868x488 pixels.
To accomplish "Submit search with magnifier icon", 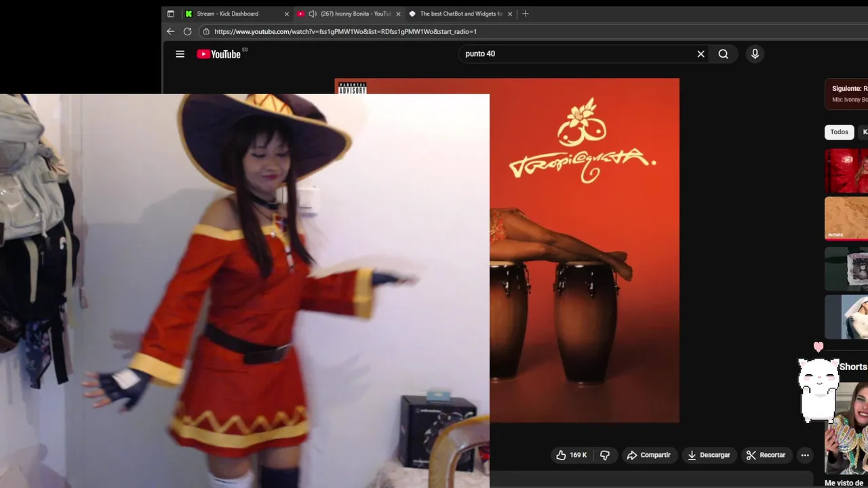I will [724, 54].
